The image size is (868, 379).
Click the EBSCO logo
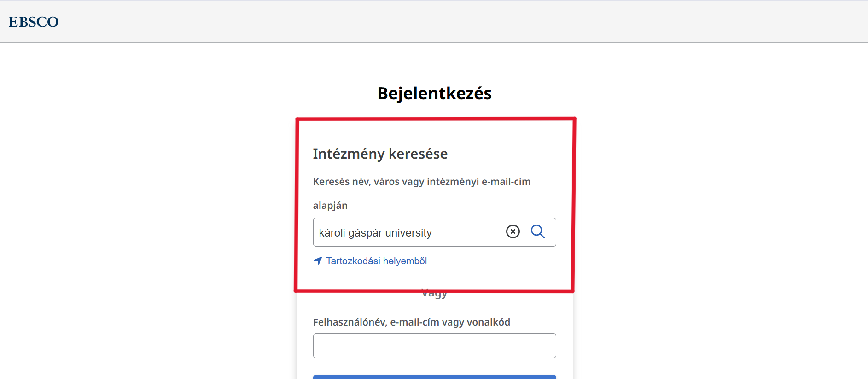(x=34, y=22)
